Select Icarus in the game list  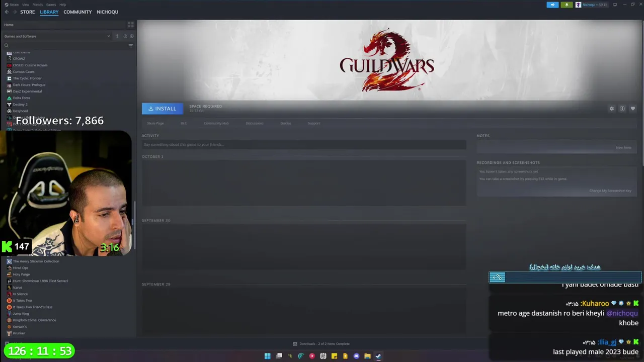18,288
